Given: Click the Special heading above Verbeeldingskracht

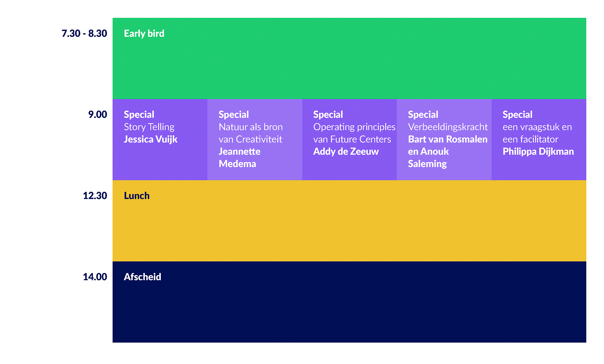Looking at the screenshot, I should [x=423, y=115].
